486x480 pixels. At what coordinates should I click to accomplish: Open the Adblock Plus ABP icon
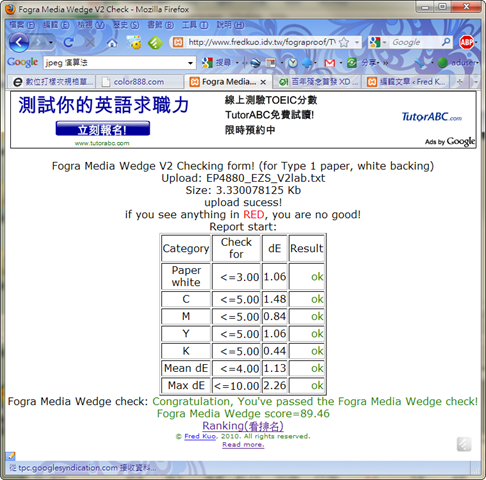(466, 42)
